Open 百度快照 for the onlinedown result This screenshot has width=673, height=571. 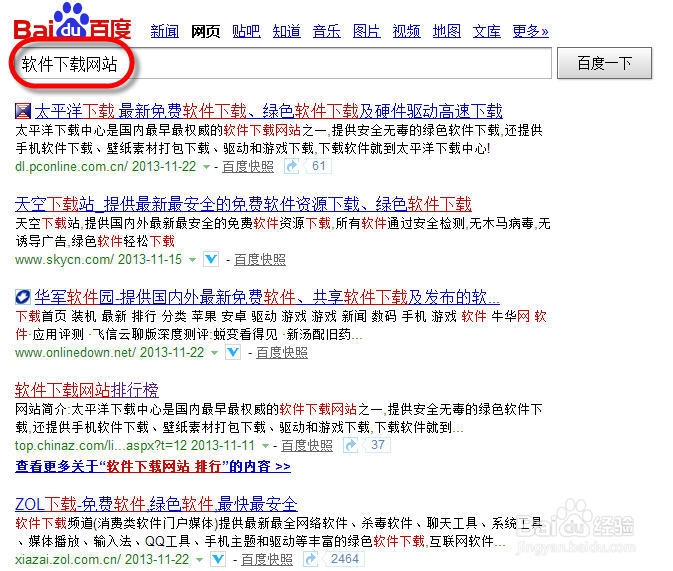(282, 352)
